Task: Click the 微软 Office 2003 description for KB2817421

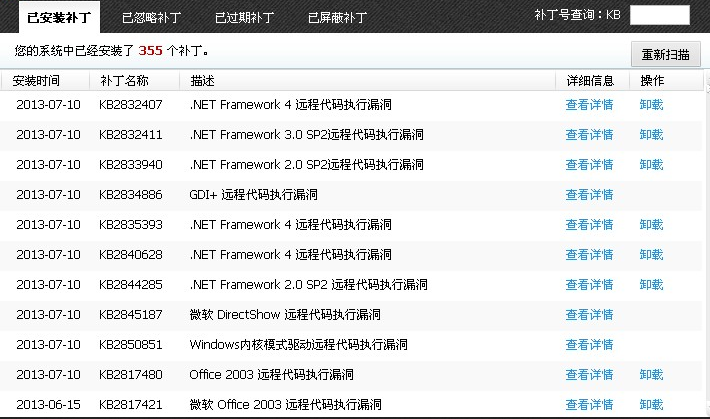Action: [286, 405]
